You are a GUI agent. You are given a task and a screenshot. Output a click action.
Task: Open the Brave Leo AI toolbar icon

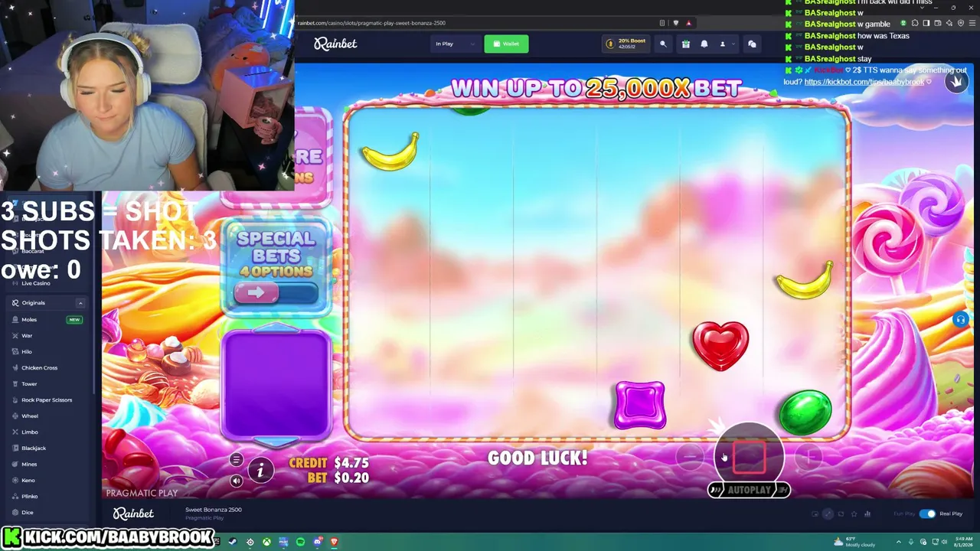point(949,23)
